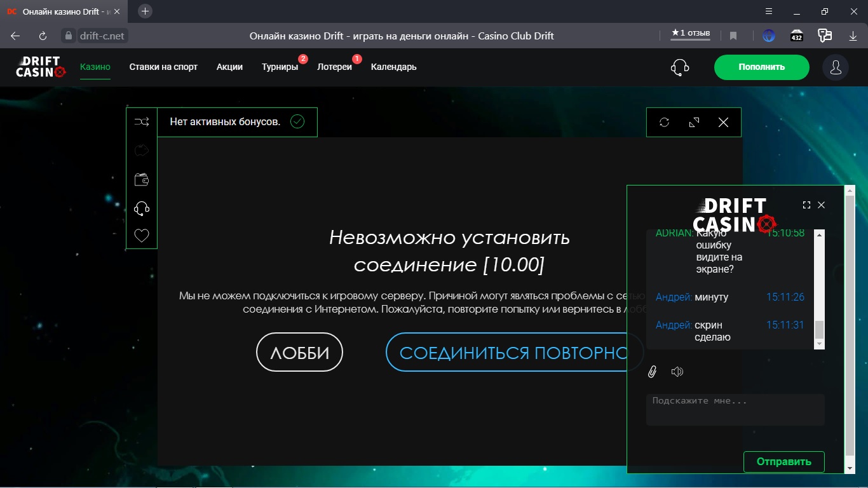
Task: Open the wallet sidebar icon
Action: [x=142, y=180]
